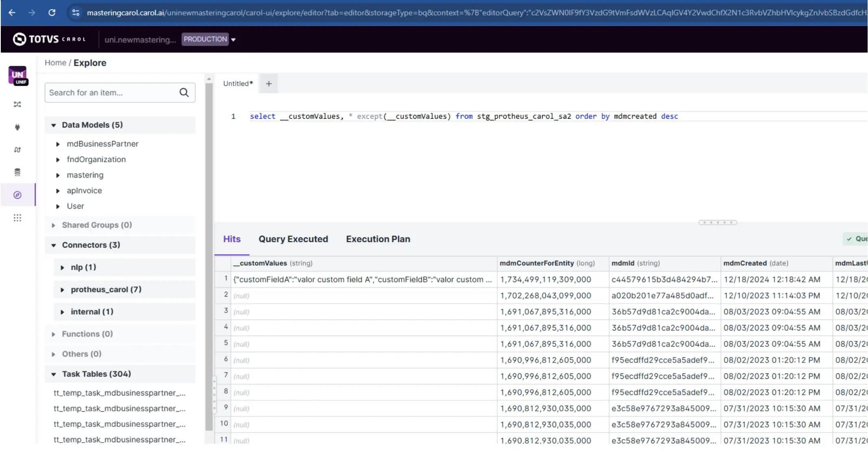This screenshot has height=456, width=868.
Task: Go back with browser back arrow
Action: click(12, 13)
